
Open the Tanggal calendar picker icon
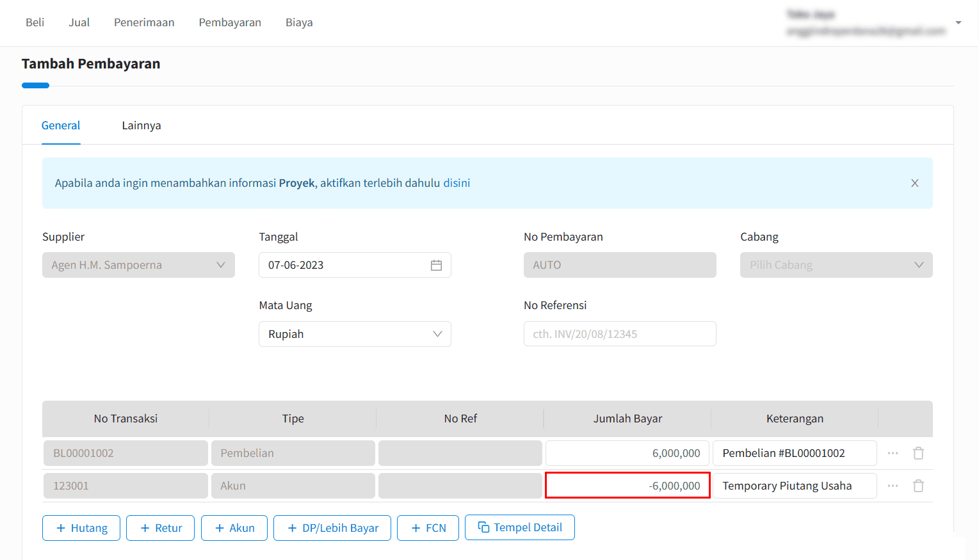pyautogui.click(x=436, y=265)
